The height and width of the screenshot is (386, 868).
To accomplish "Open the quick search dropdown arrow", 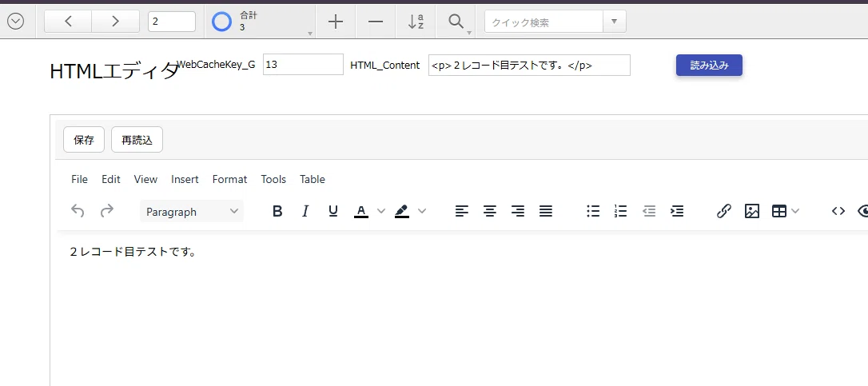I will coord(615,22).
